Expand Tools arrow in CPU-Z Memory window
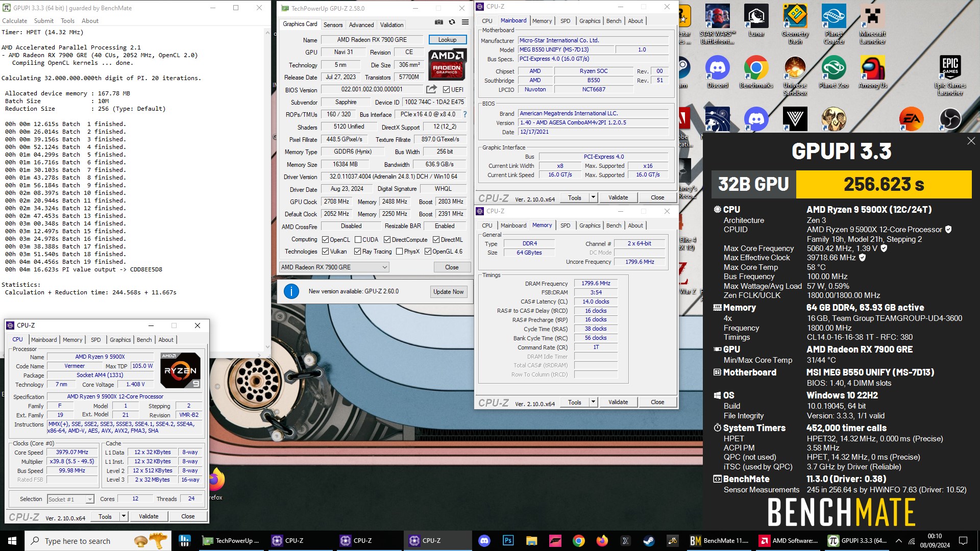The height and width of the screenshot is (551, 980). 593,402
